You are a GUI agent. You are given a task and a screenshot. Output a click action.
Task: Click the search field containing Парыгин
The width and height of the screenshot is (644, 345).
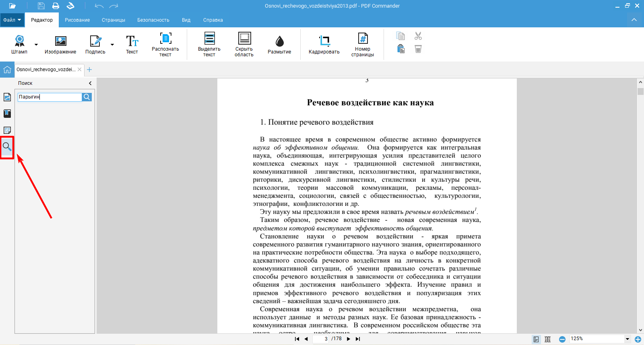coord(50,97)
